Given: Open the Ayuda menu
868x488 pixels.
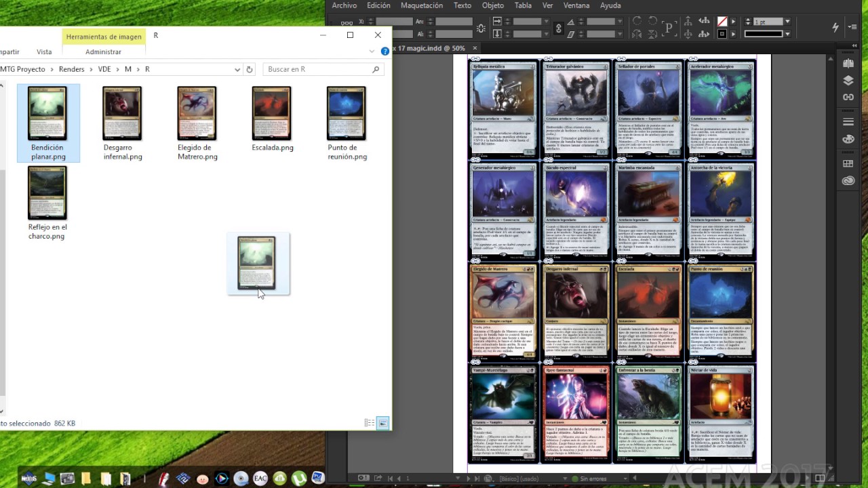Looking at the screenshot, I should click(x=610, y=5).
